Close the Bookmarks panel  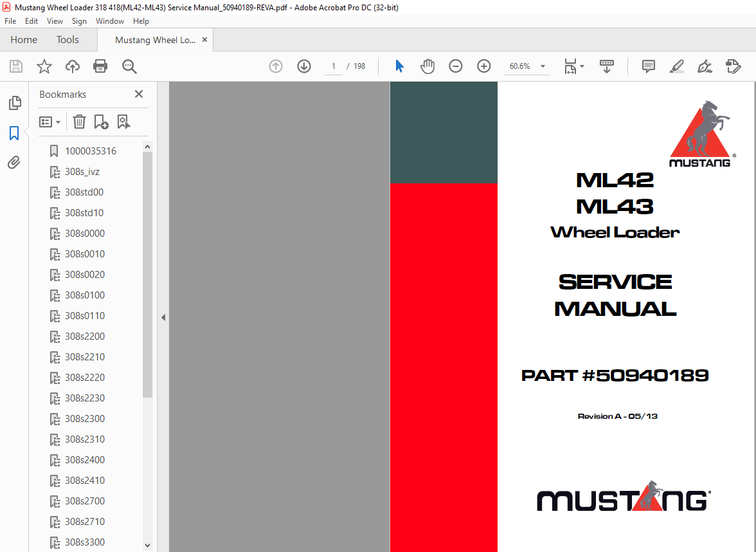[x=139, y=94]
